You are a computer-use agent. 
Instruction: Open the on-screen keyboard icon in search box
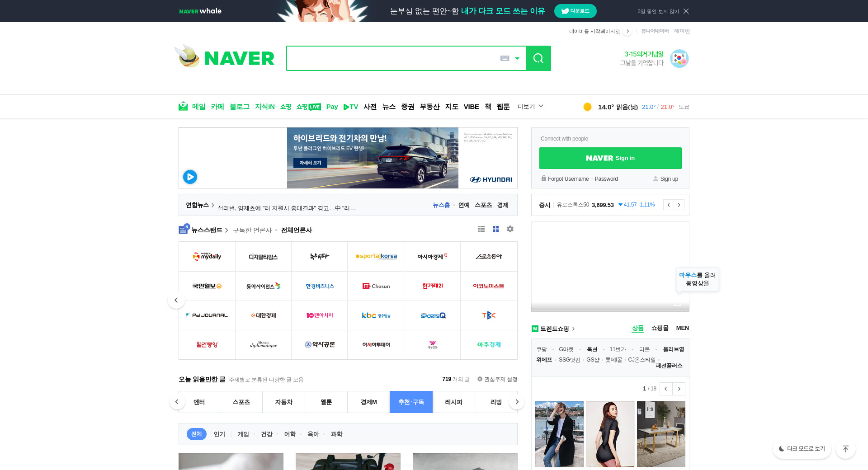click(x=505, y=58)
